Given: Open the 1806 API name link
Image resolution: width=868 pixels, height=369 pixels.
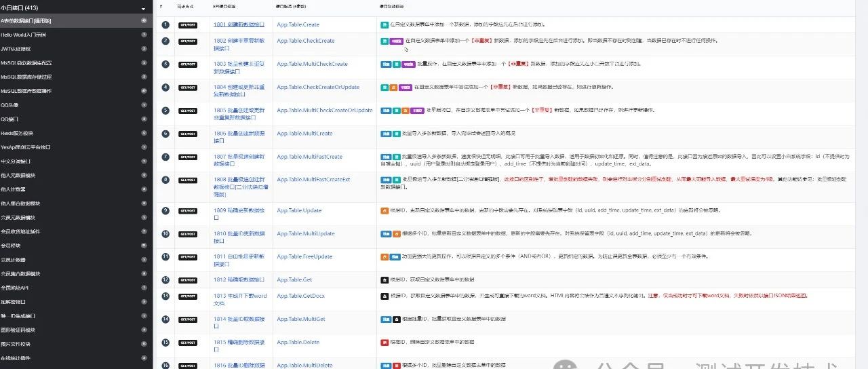Looking at the screenshot, I should 239,137.
